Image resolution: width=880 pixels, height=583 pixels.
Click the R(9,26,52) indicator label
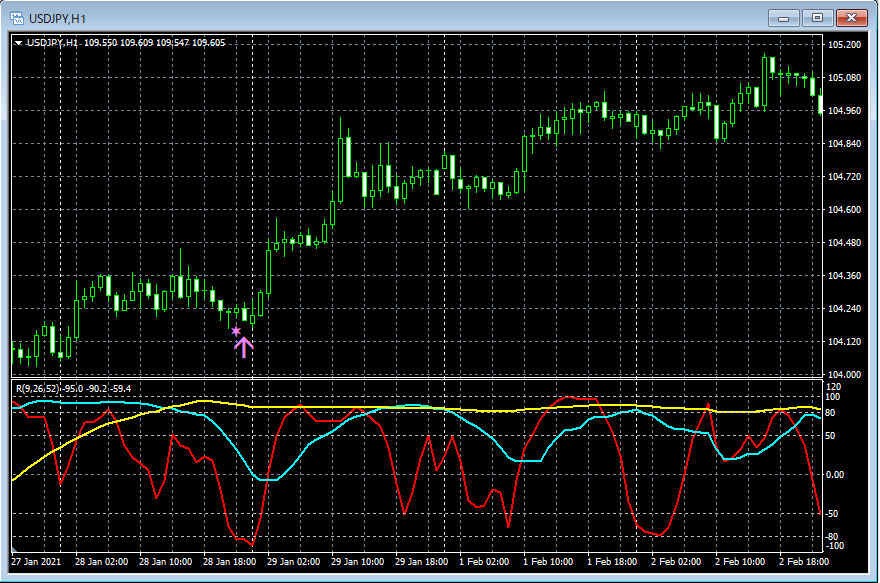[x=36, y=388]
